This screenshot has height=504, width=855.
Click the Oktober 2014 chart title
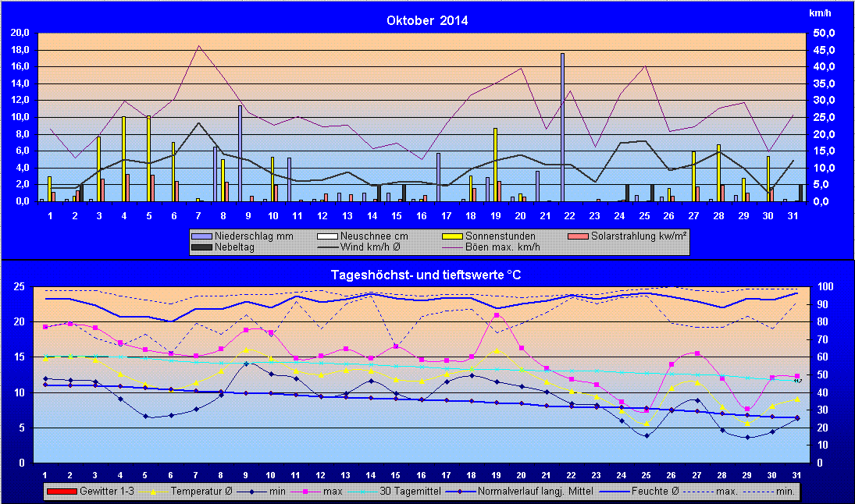coord(427,20)
